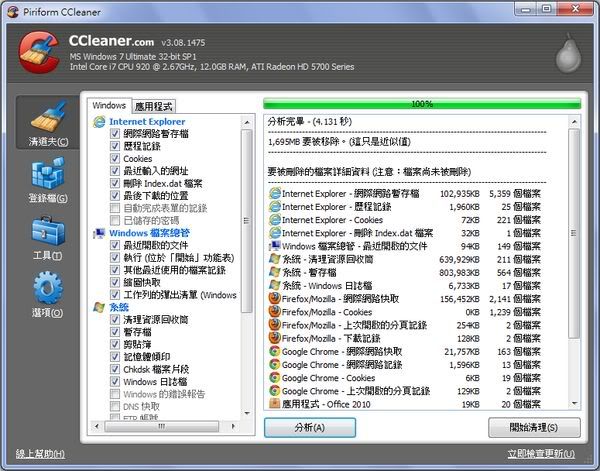Viewport: 600px width, 471px height.
Task: Click Firefox icon of 網際網路快取 result
Action: click(x=275, y=298)
